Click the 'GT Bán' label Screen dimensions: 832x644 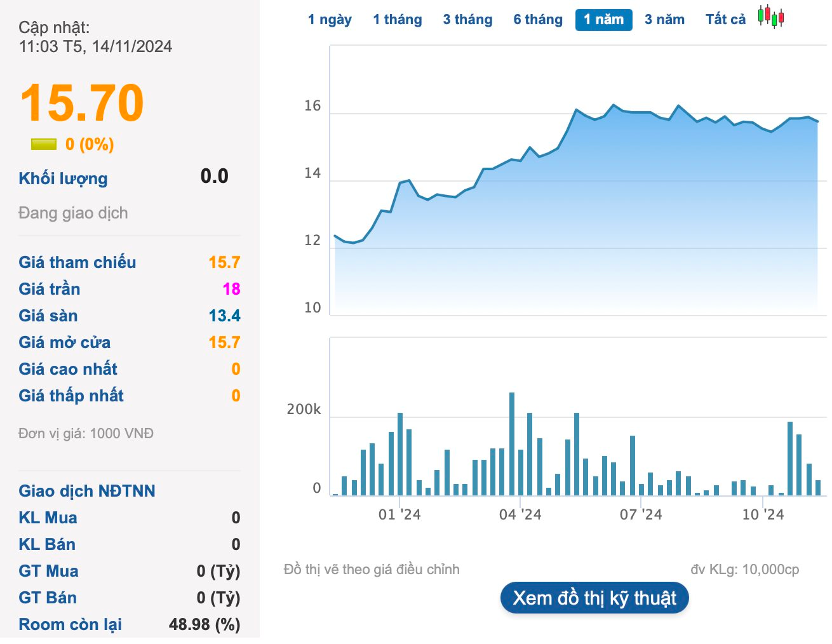(48, 598)
